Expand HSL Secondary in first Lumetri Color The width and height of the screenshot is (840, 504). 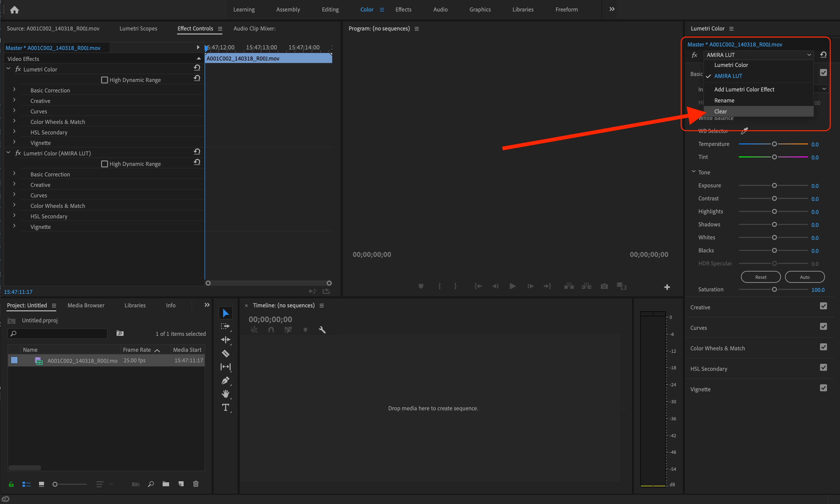point(14,131)
